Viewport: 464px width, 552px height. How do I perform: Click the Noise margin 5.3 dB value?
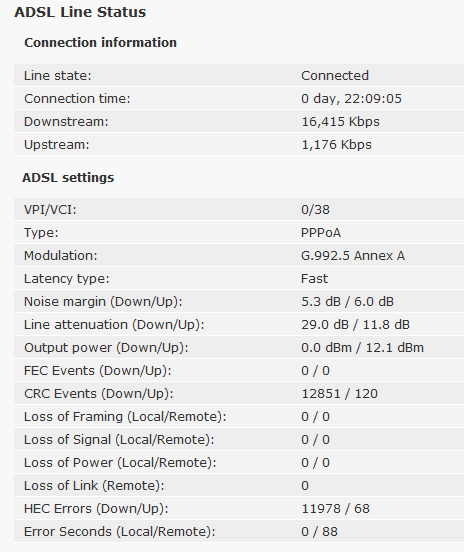pyautogui.click(x=321, y=302)
